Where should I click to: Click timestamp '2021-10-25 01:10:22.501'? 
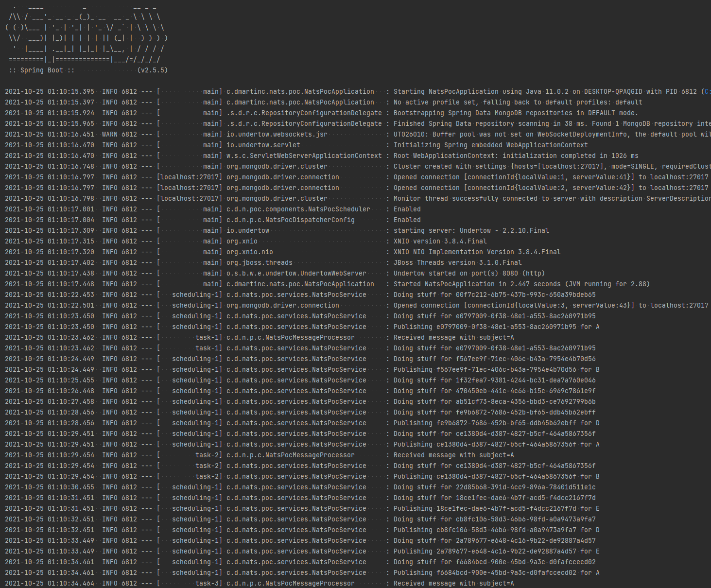[x=50, y=306]
